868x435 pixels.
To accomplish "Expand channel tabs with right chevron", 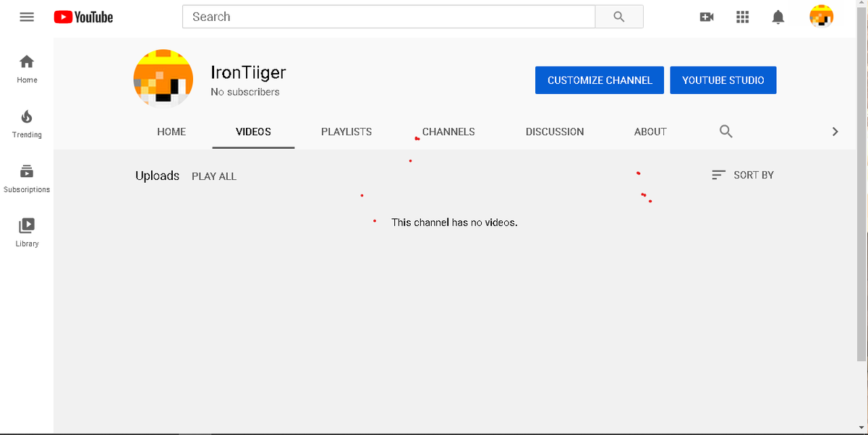I will [835, 132].
